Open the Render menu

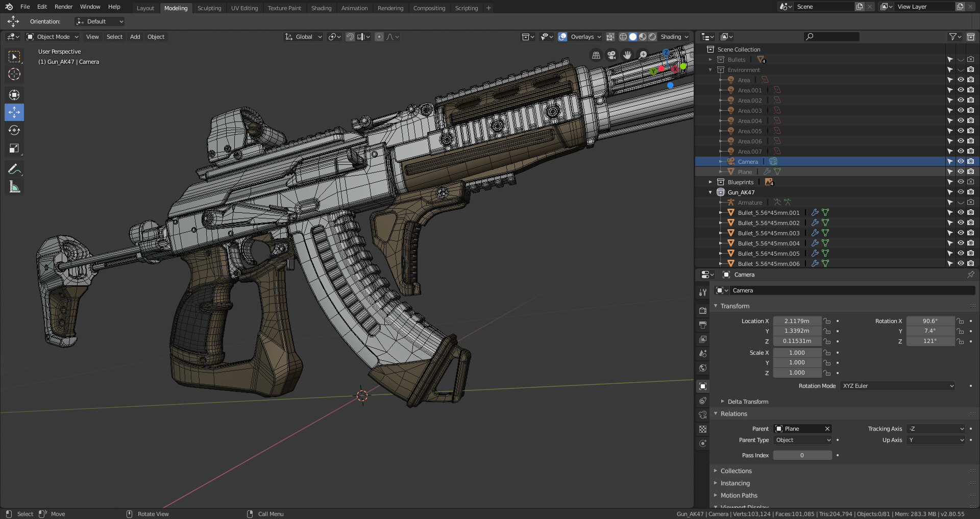coord(64,7)
